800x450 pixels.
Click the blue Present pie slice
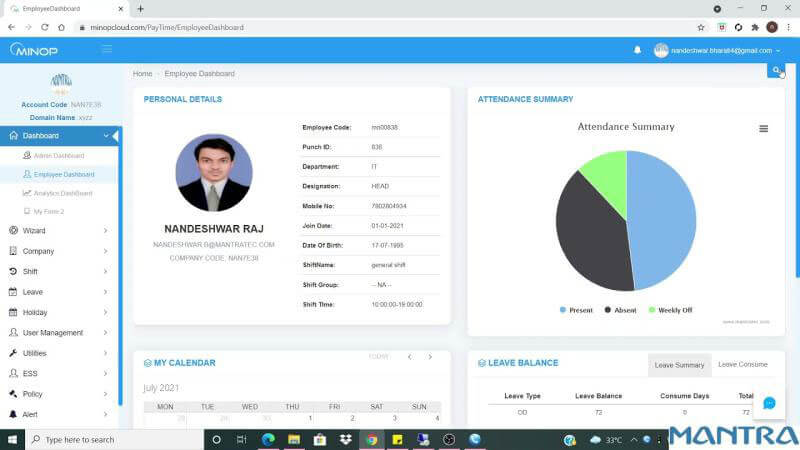[660, 220]
